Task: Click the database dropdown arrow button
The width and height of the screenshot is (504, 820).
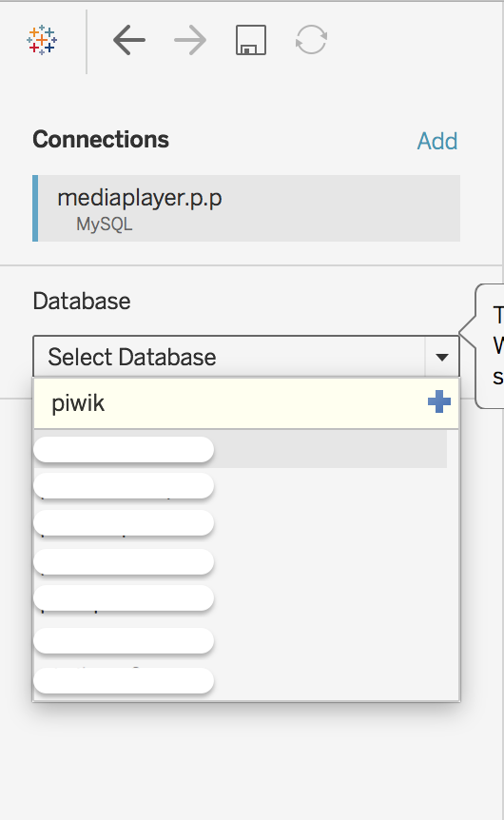Action: click(x=442, y=357)
